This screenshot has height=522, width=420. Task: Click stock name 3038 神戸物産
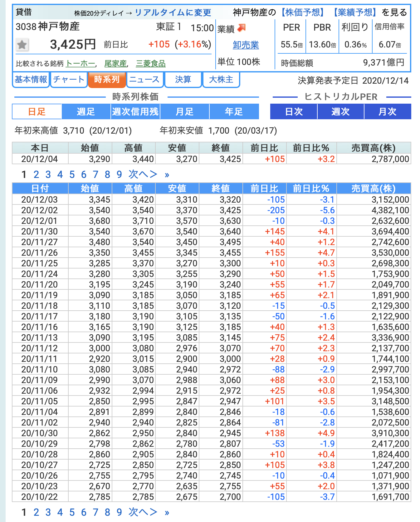pyautogui.click(x=48, y=27)
